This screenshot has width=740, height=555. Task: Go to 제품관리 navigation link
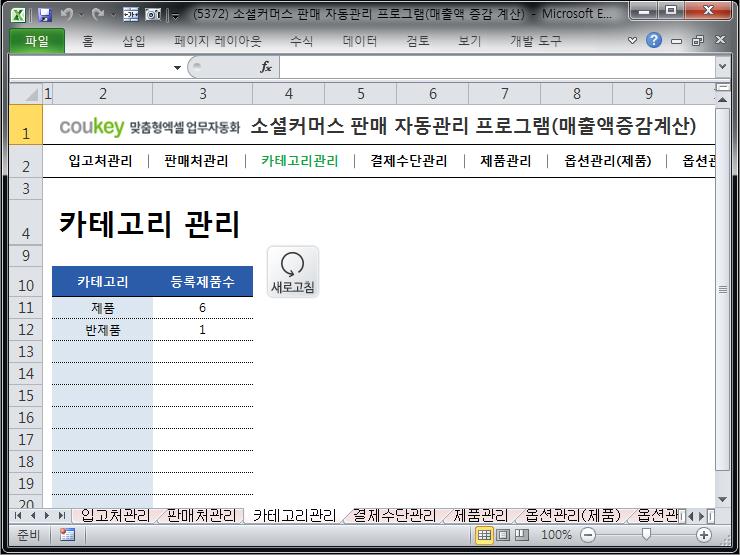(505, 161)
